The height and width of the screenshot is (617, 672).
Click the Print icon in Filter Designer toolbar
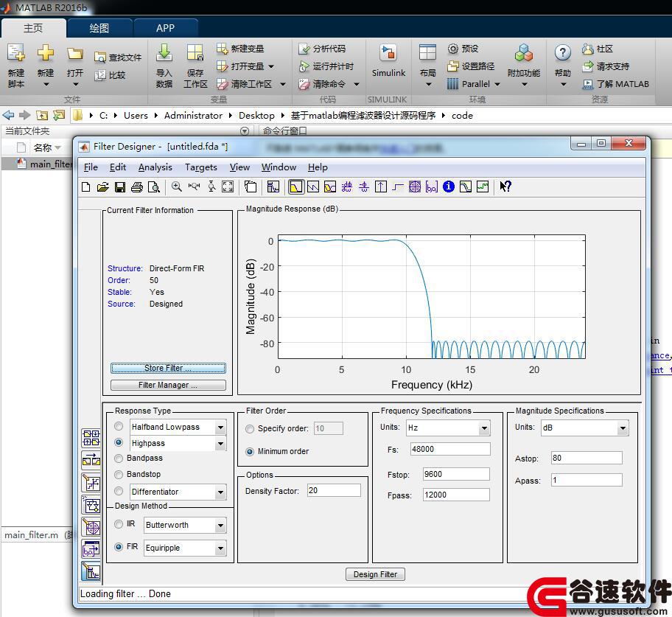pos(137,187)
